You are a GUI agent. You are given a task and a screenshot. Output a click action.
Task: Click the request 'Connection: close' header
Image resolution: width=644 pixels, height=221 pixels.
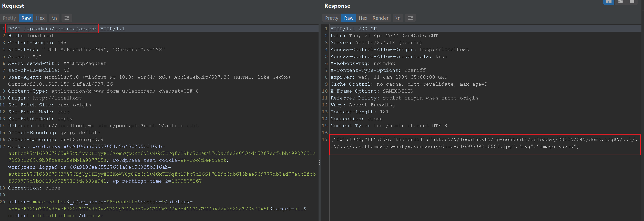[34, 188]
